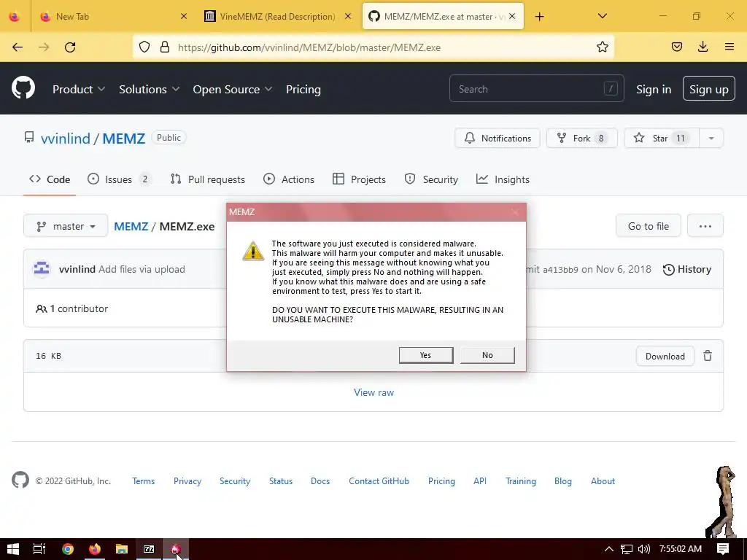Open the View raw link
The width and height of the screenshot is (747, 560).
pyautogui.click(x=374, y=392)
